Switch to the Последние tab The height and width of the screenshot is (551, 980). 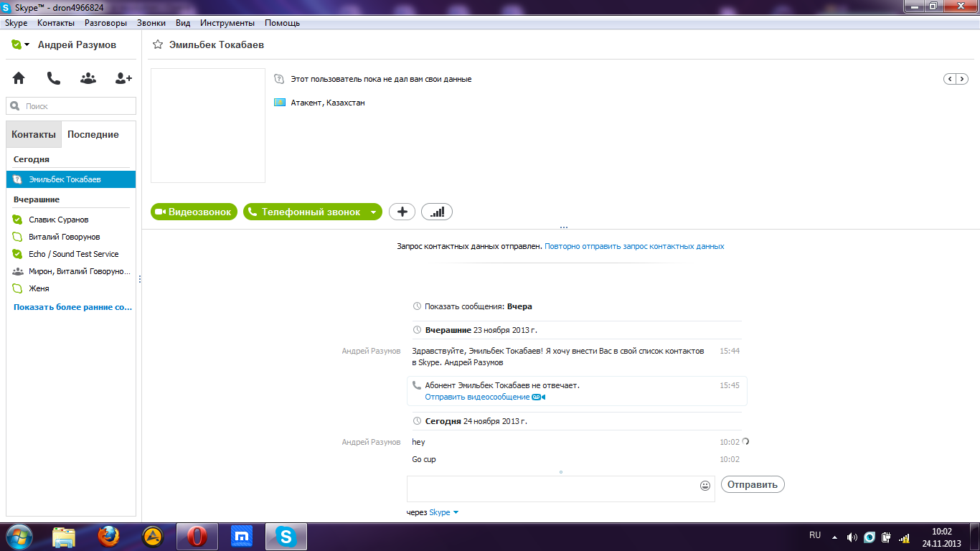[93, 134]
